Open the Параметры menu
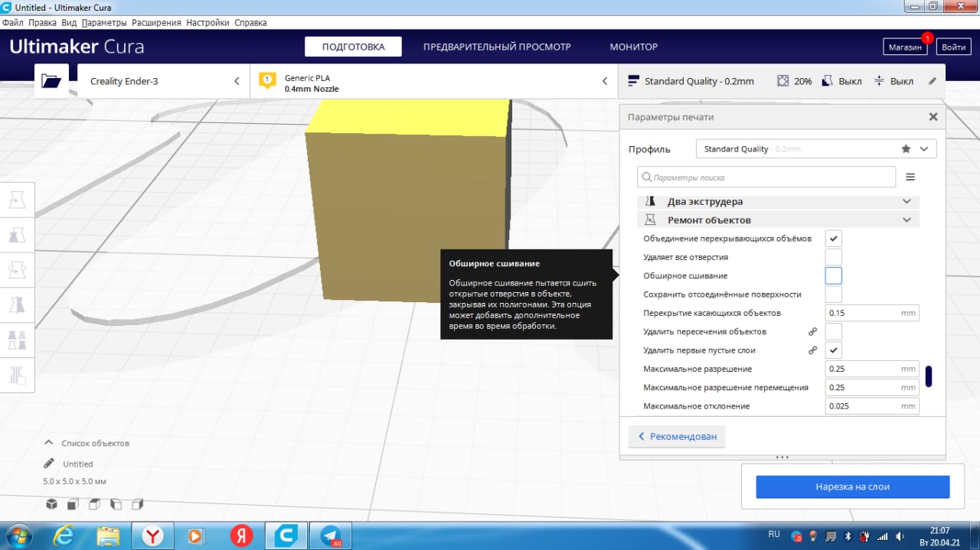980x550 pixels. (104, 23)
